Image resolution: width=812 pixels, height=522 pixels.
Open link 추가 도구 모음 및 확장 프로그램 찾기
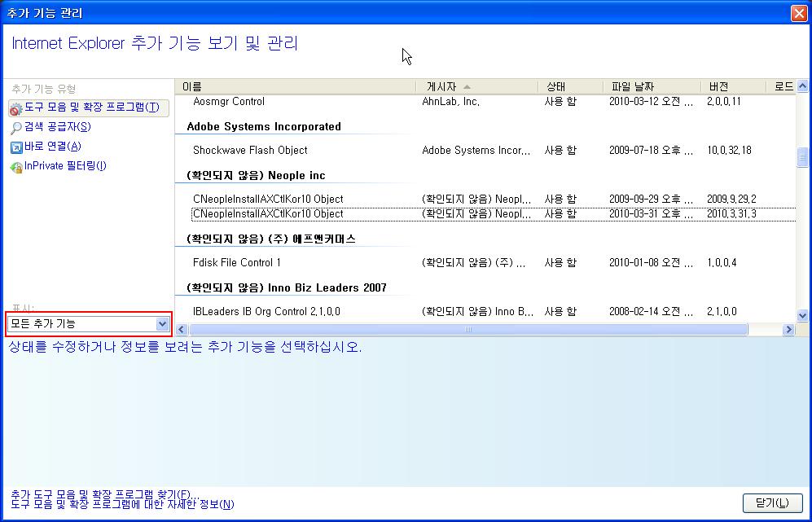(103, 495)
